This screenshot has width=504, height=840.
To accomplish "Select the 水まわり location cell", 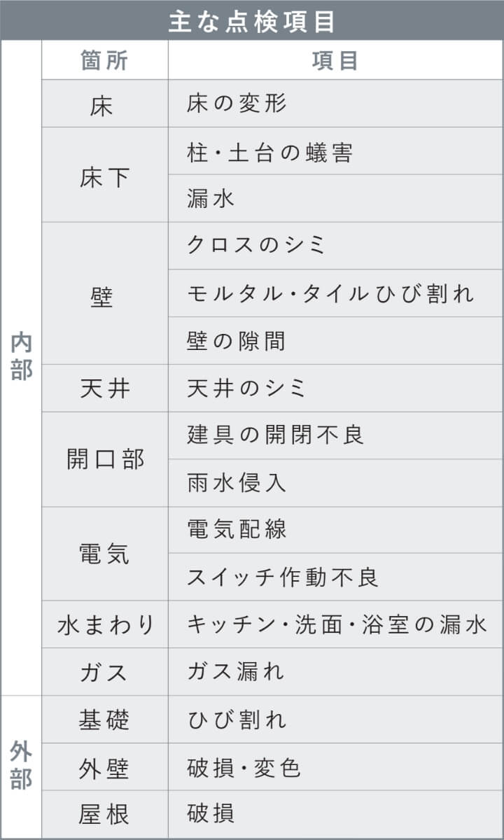I will [x=105, y=624].
